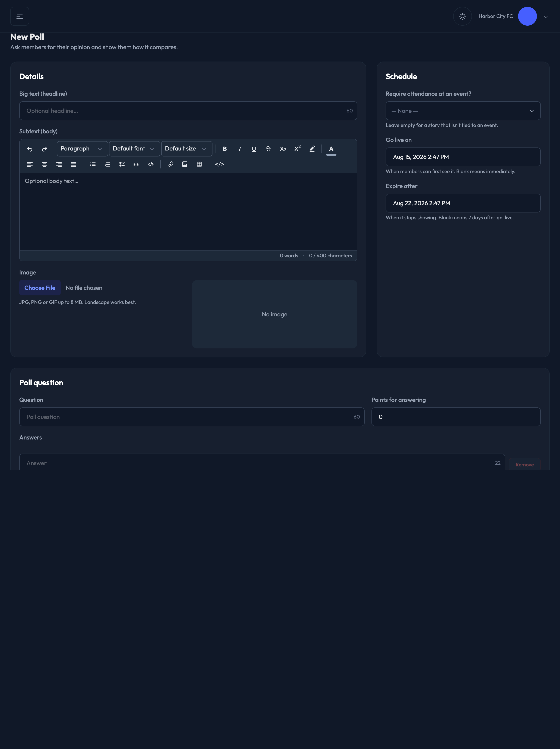Insert a table

(199, 165)
